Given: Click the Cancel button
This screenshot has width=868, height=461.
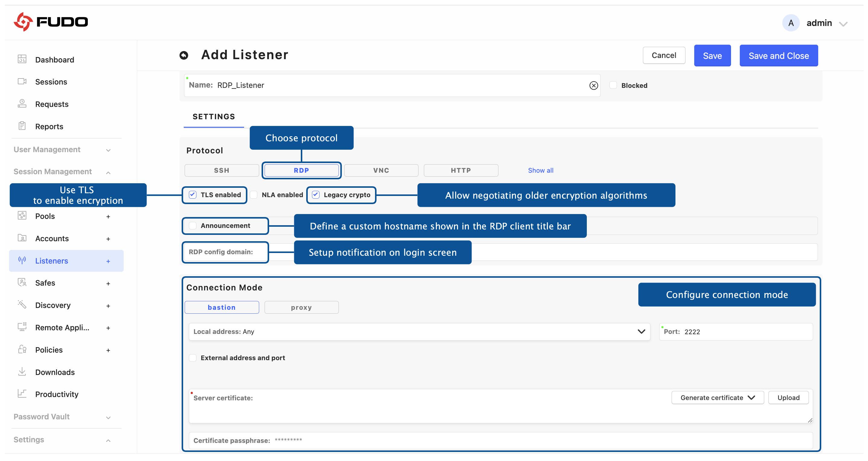Looking at the screenshot, I should [664, 55].
